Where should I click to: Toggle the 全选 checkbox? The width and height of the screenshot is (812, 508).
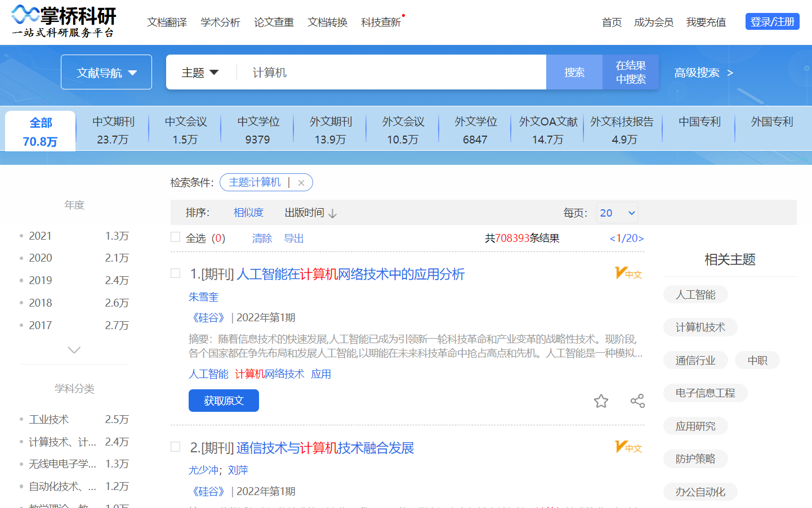point(176,237)
